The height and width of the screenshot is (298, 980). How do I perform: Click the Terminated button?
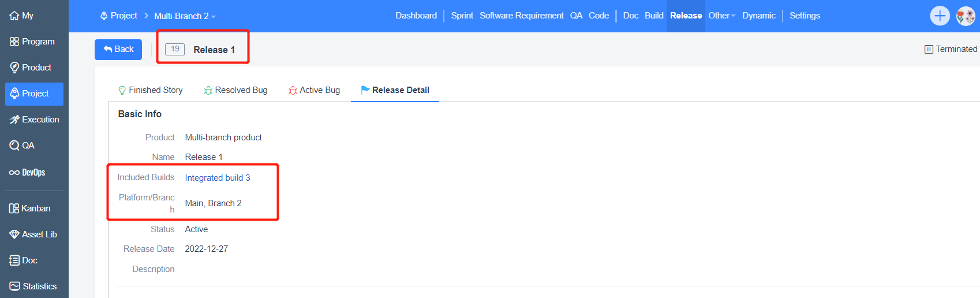click(951, 49)
